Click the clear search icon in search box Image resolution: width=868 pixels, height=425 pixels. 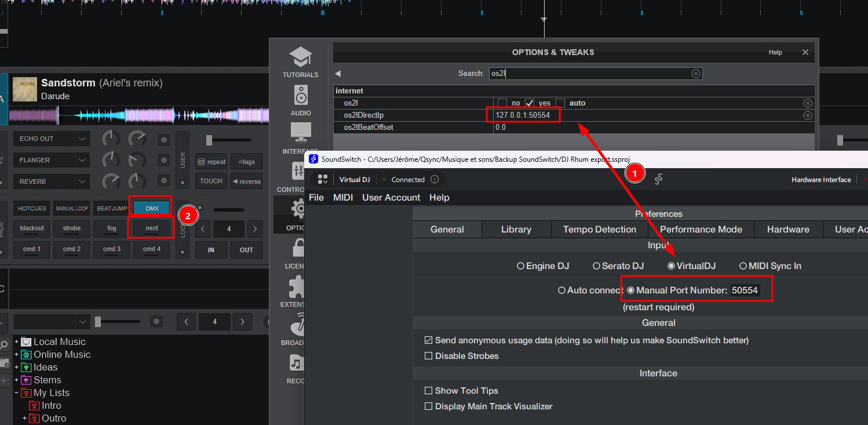point(696,74)
